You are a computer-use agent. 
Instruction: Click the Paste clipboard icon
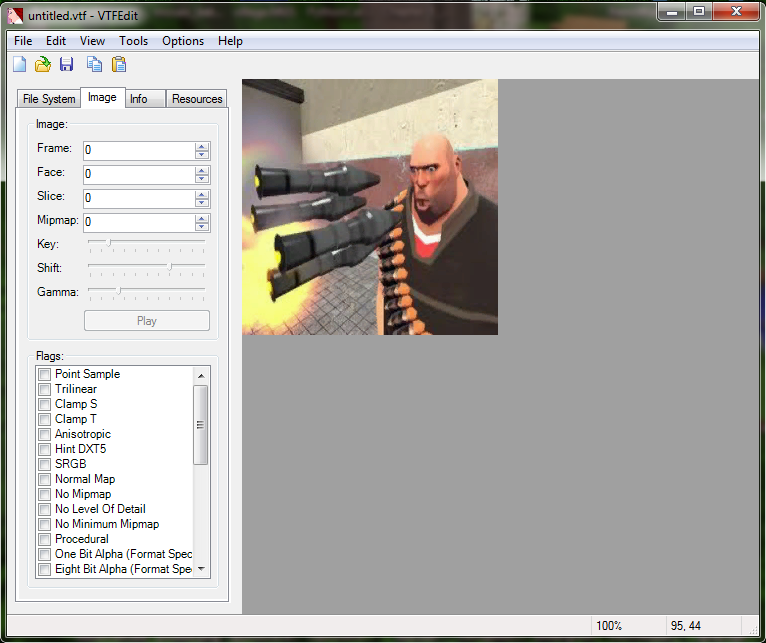coord(119,64)
